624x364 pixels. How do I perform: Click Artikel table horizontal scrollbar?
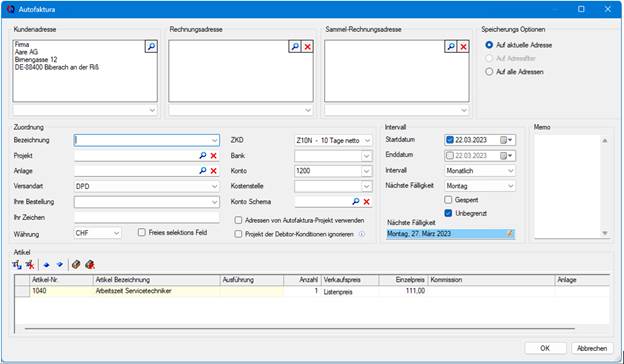(x=300, y=329)
